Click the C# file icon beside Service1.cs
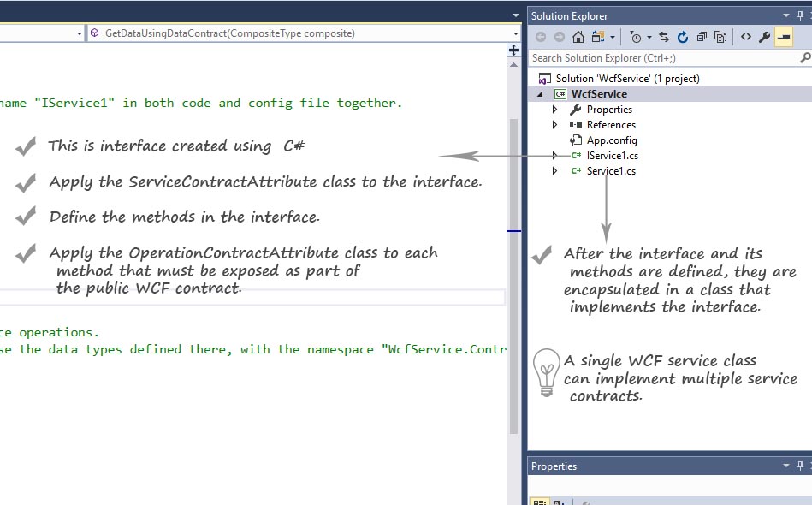The height and width of the screenshot is (505, 812). [575, 171]
